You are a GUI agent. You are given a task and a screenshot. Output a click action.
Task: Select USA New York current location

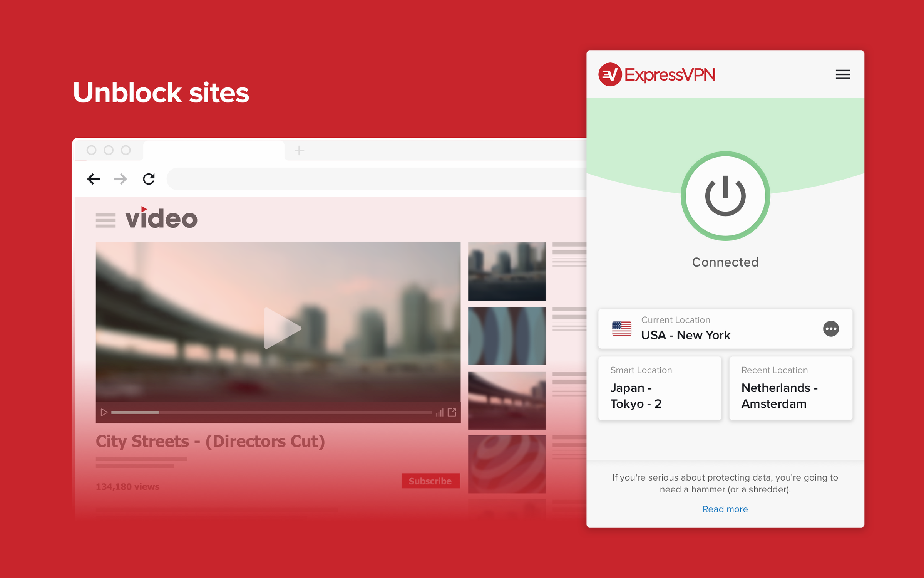725,328
